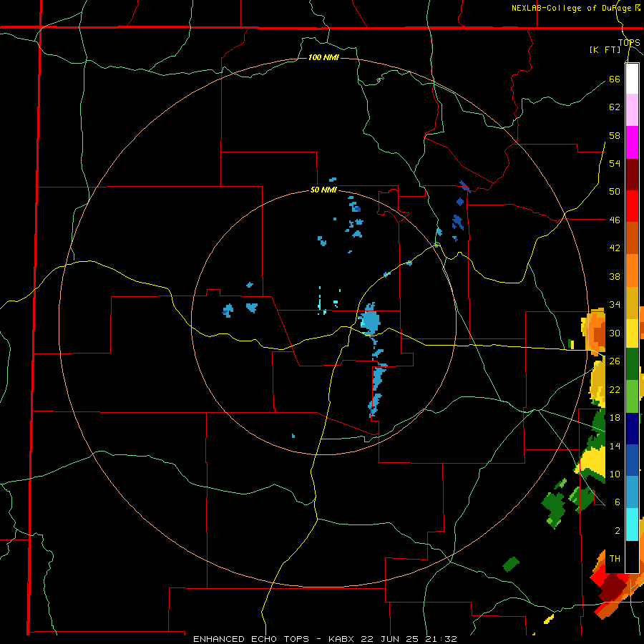
Task: Click the 50 legend value
Action: (615, 192)
